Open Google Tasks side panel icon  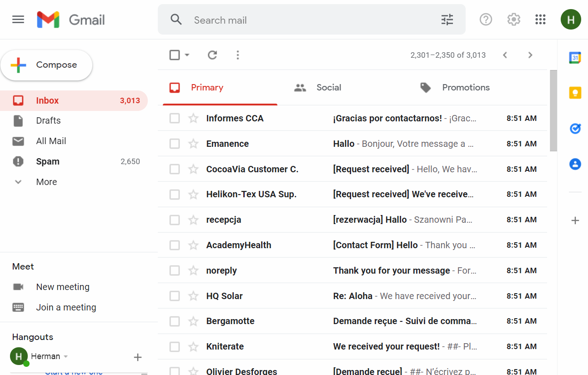[x=575, y=129]
